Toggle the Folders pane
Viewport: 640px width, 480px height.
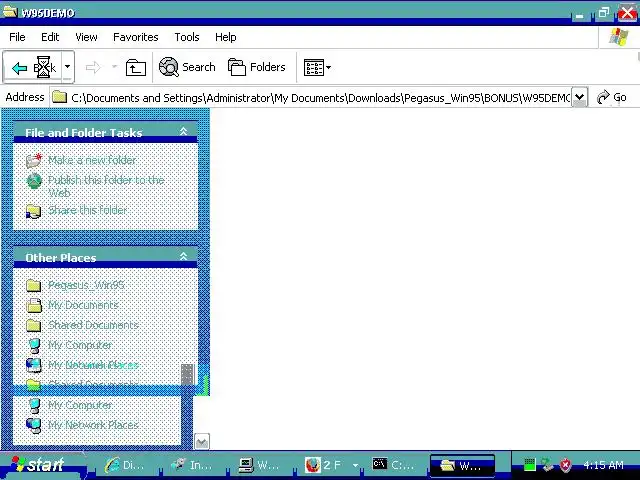point(257,67)
